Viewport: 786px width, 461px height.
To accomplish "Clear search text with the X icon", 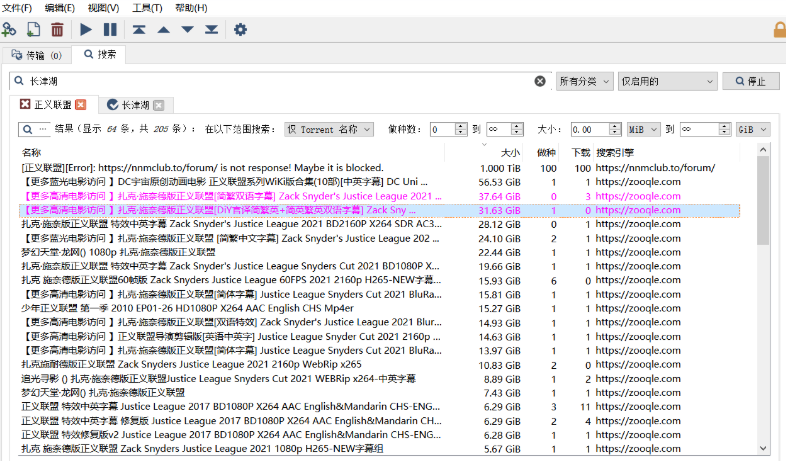I will click(x=540, y=81).
